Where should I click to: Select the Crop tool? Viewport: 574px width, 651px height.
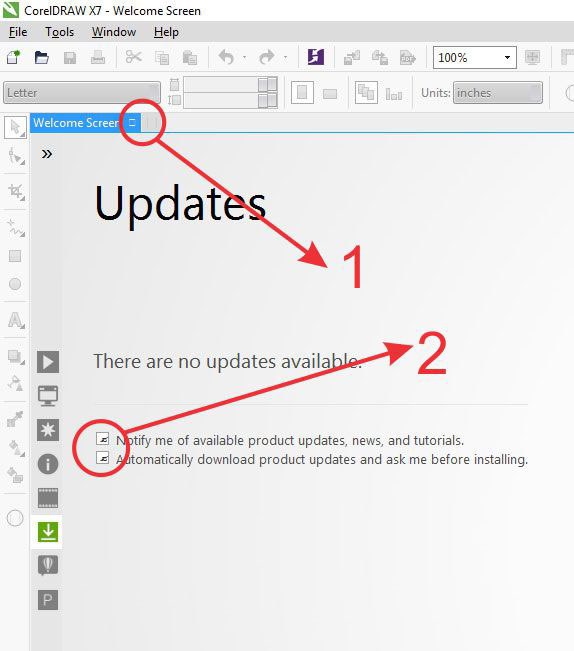(x=16, y=191)
